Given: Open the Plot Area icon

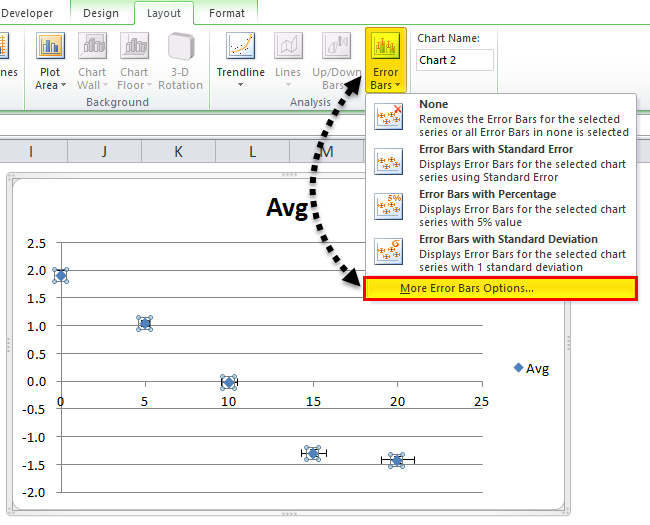Looking at the screenshot, I should 50,45.
